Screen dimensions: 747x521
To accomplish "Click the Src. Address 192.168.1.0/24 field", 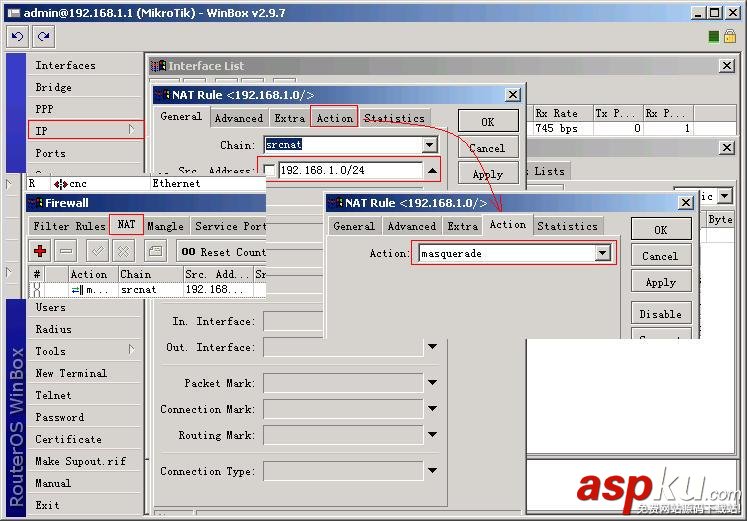I will 351,170.
